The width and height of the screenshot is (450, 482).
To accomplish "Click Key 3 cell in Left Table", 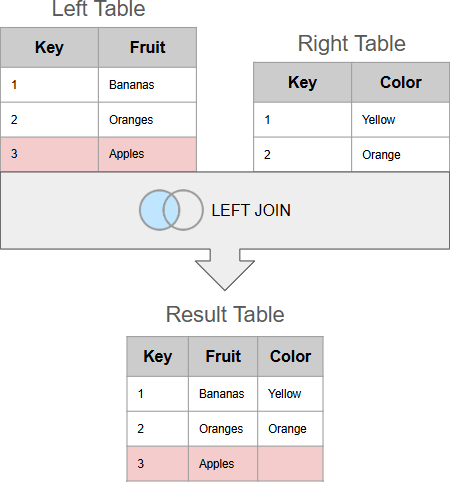I will (x=49, y=154).
